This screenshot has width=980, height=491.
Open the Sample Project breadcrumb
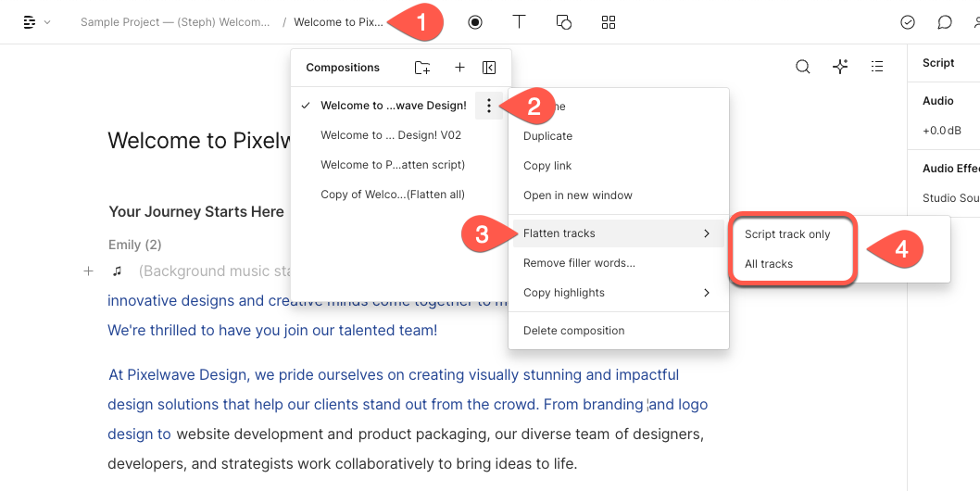(175, 22)
